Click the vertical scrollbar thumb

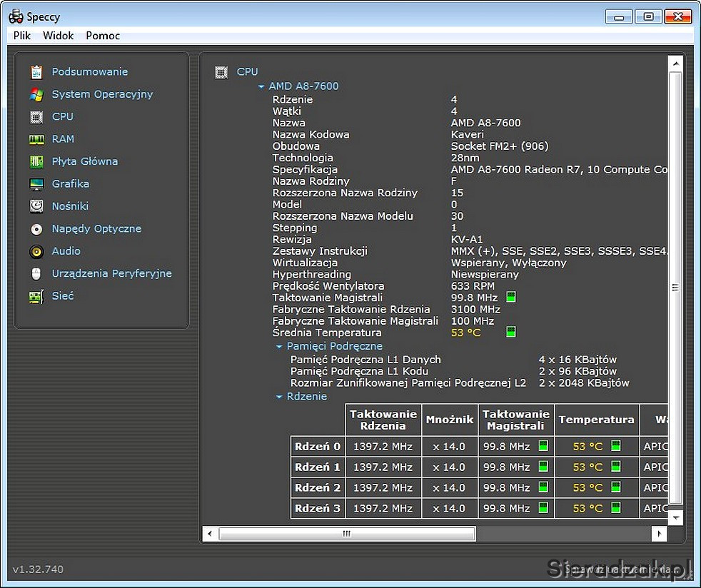[x=675, y=288]
